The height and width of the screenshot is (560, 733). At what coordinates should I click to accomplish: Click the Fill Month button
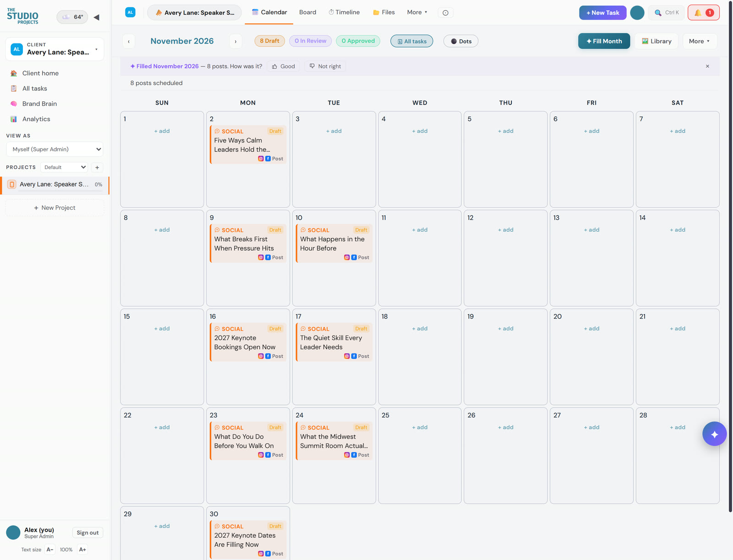pos(604,41)
